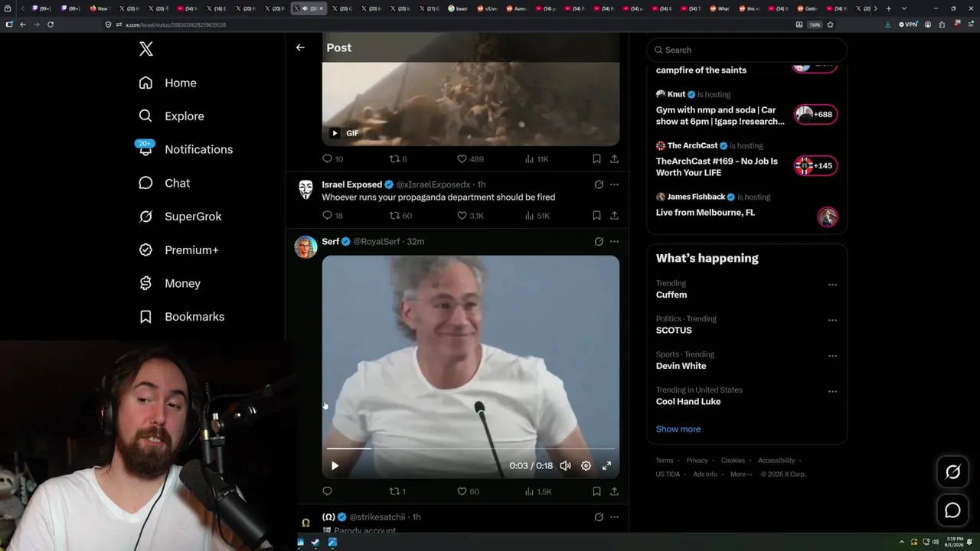Viewport: 980px width, 551px height.
Task: Open the Privacy footer link
Action: pos(697,461)
